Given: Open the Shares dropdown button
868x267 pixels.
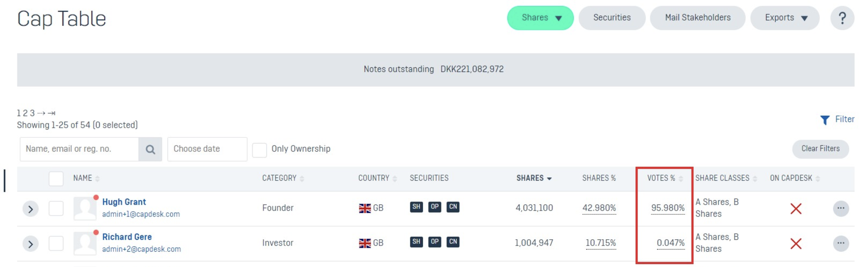Looking at the screenshot, I should coord(540,18).
